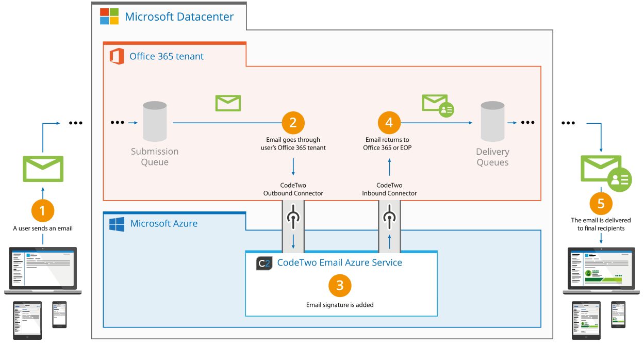
Task: Click 'The email is delivered to final recipients'
Action: 601,224
